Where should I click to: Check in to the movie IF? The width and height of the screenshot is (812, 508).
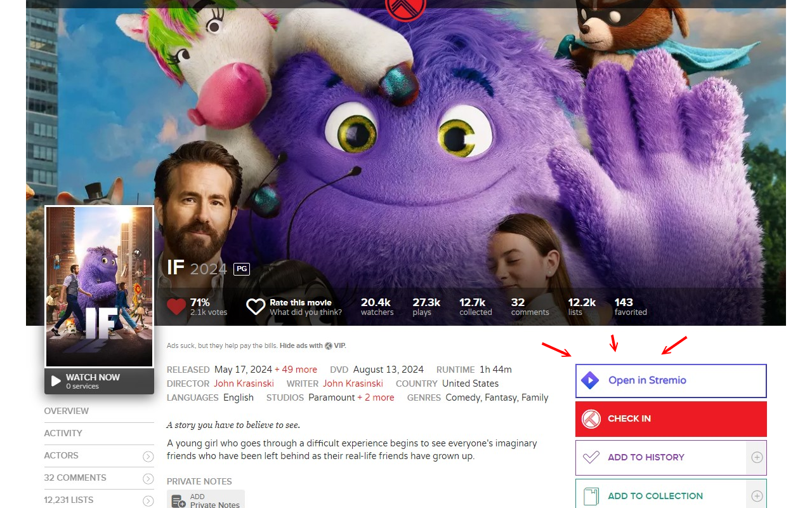(671, 419)
